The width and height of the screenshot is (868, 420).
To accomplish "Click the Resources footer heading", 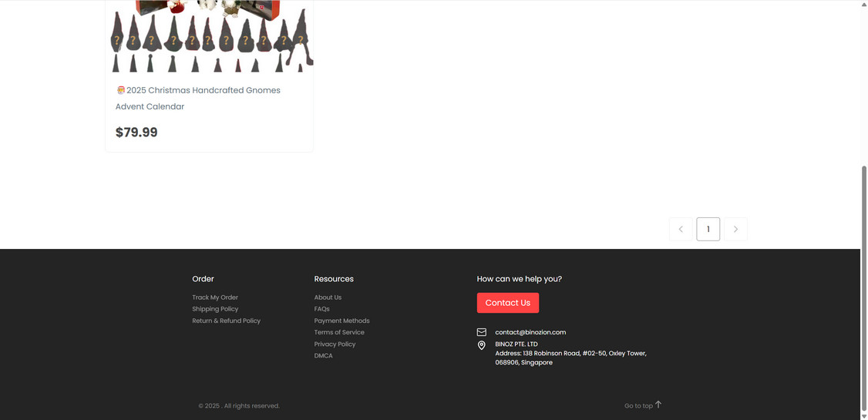I will pos(333,279).
